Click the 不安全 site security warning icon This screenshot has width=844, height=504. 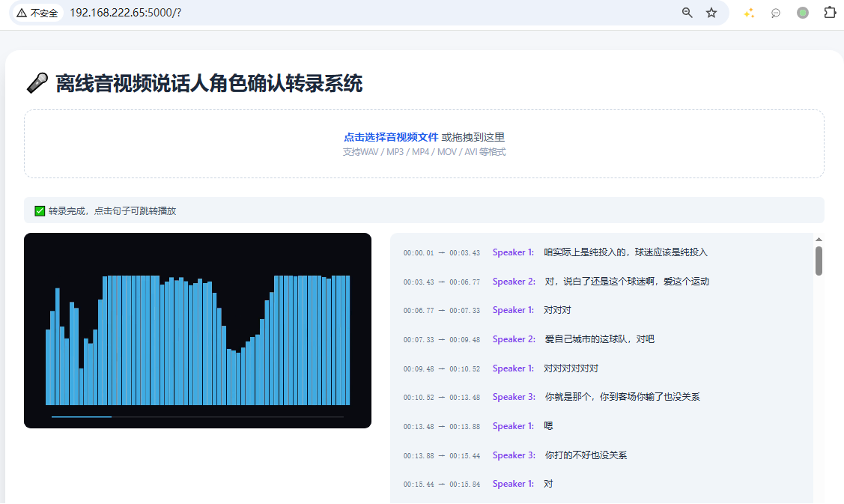pos(22,13)
